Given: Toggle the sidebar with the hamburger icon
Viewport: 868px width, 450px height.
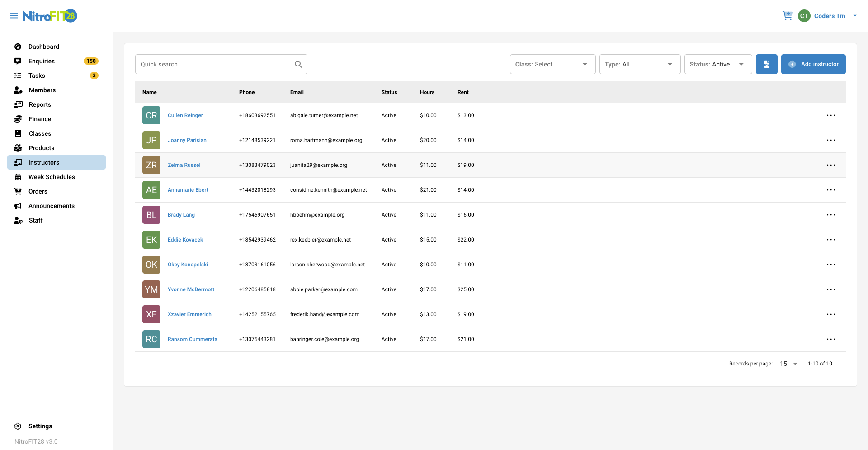Looking at the screenshot, I should coord(14,15).
